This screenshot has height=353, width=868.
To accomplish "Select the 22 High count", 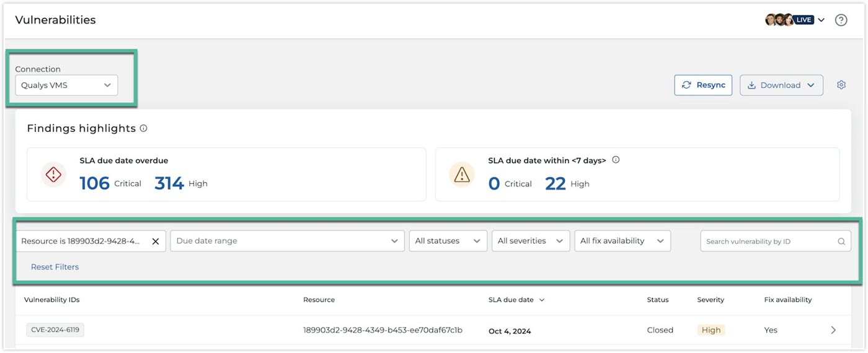I will (x=567, y=183).
